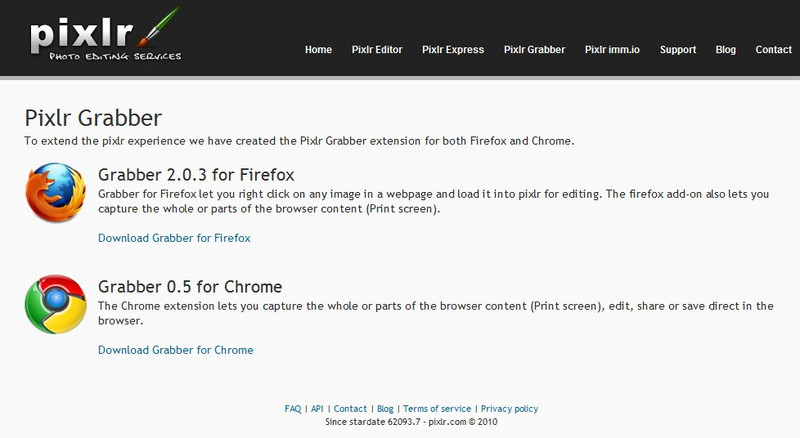Click the Firefox browser icon
Viewport: 800px width, 438px height.
tap(56, 192)
